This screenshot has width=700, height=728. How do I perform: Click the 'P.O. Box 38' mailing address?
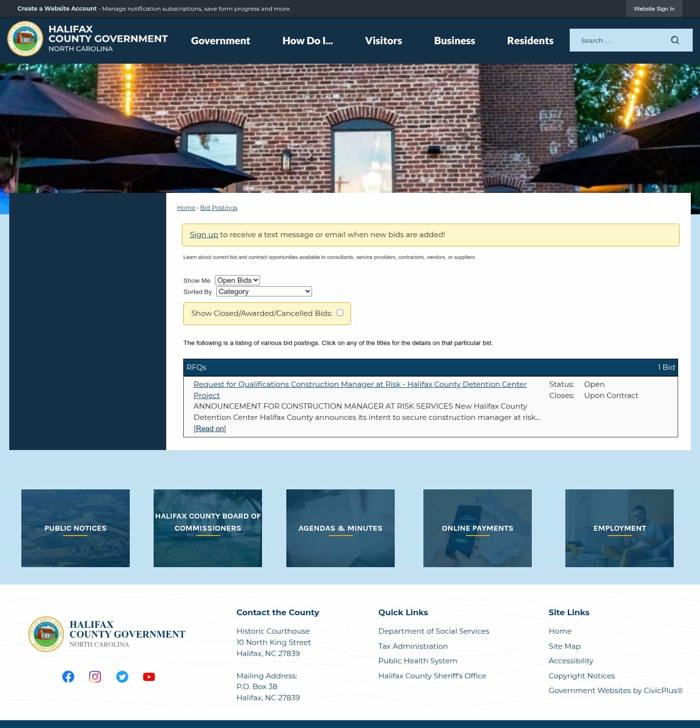pyautogui.click(x=257, y=686)
